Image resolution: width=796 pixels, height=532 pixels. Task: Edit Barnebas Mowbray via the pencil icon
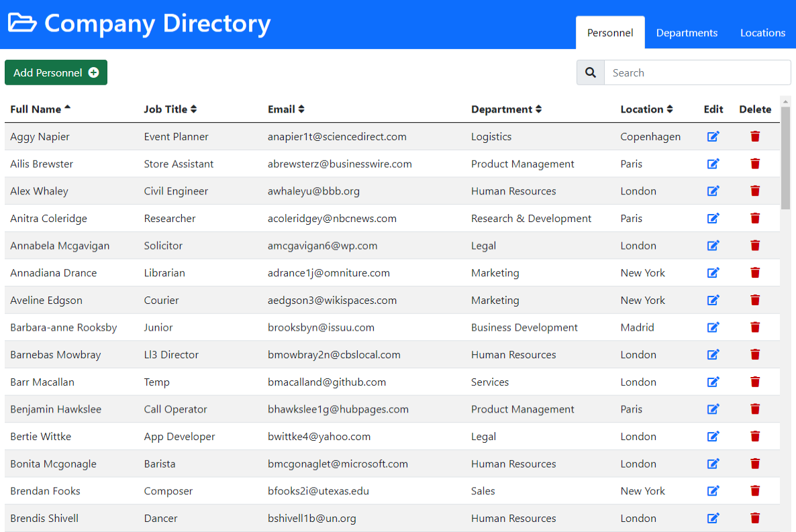[713, 354]
